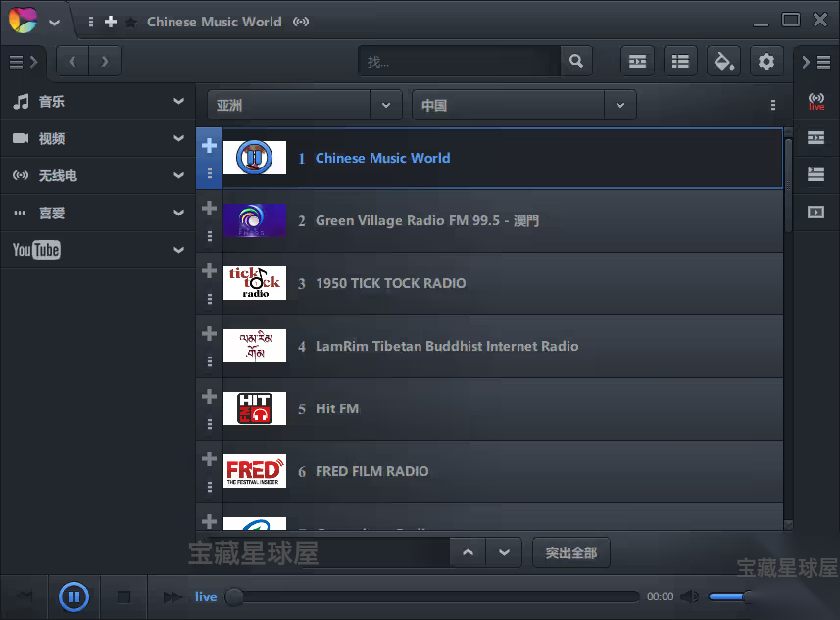Open filter bar three-dot menu
This screenshot has height=620, width=840.
pos(772,105)
